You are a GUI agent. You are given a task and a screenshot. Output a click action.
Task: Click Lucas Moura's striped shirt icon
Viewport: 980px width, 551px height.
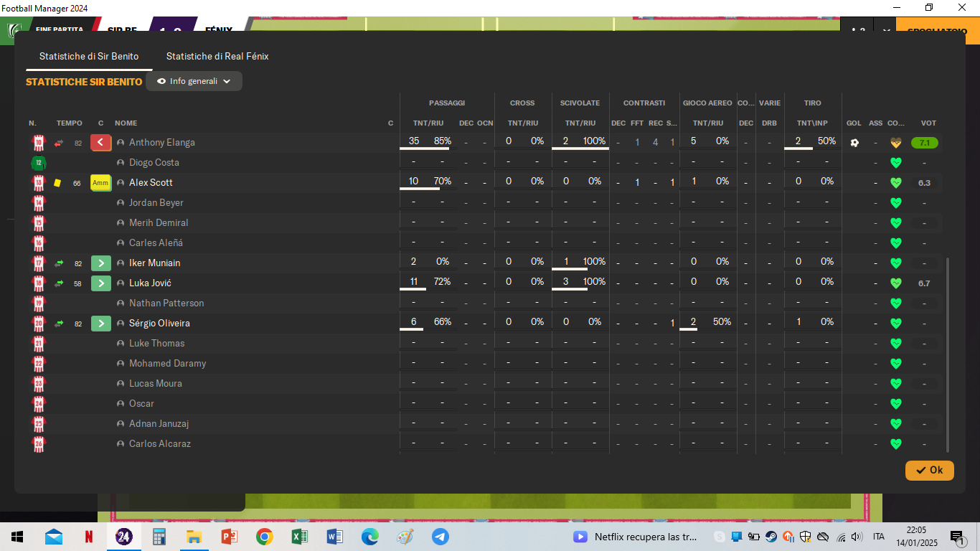tap(39, 384)
